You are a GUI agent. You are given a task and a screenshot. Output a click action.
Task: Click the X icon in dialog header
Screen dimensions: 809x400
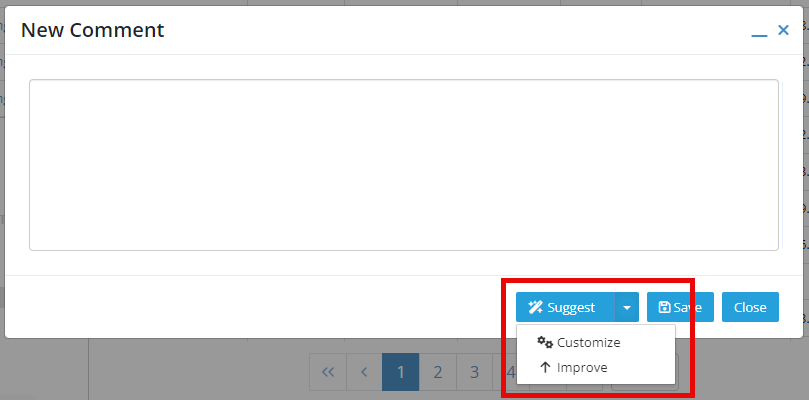coord(783,30)
